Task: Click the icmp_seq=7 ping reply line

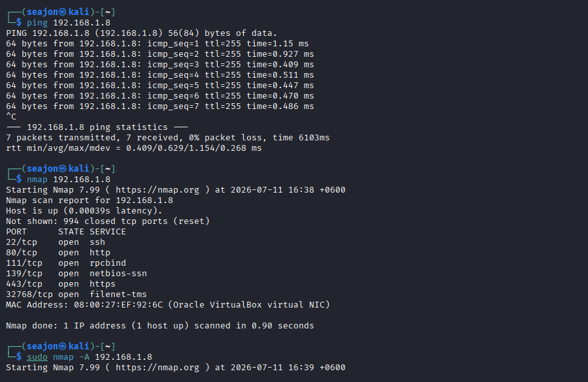Action: click(160, 106)
